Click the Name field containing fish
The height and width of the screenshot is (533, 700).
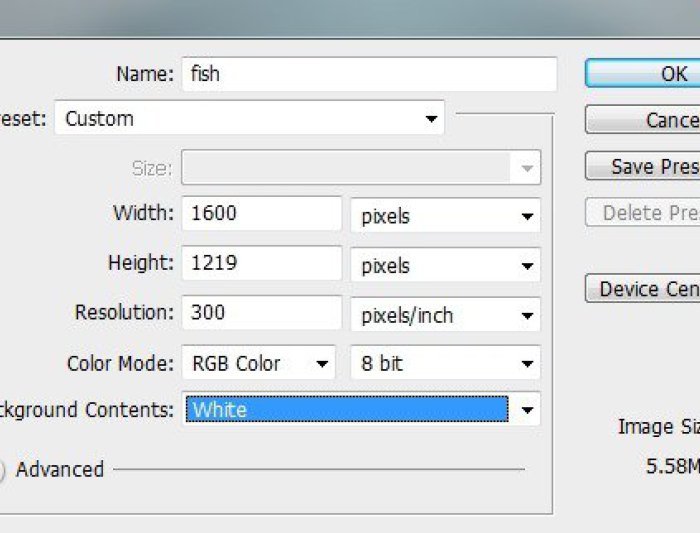pos(368,74)
